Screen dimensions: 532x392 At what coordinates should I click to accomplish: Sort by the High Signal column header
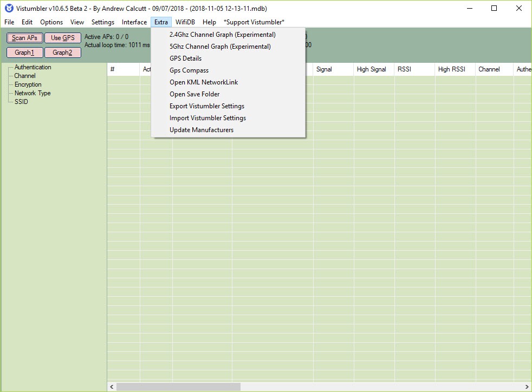[x=374, y=69]
